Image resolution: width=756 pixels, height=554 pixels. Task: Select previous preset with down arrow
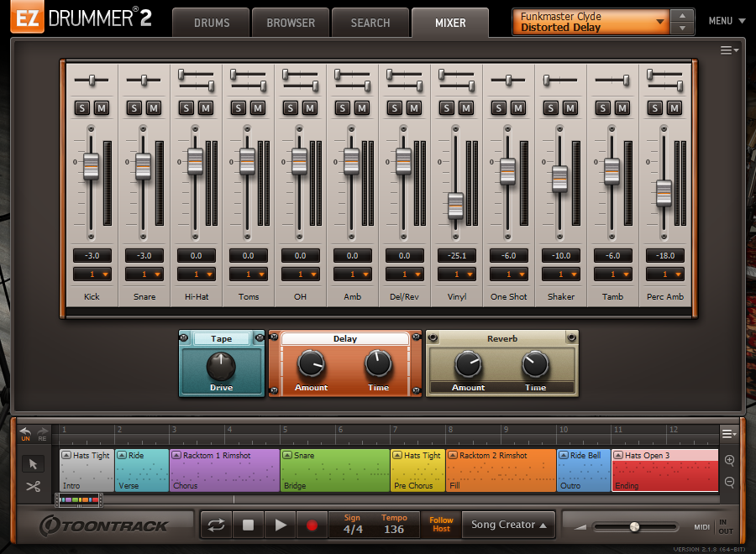pyautogui.click(x=682, y=29)
